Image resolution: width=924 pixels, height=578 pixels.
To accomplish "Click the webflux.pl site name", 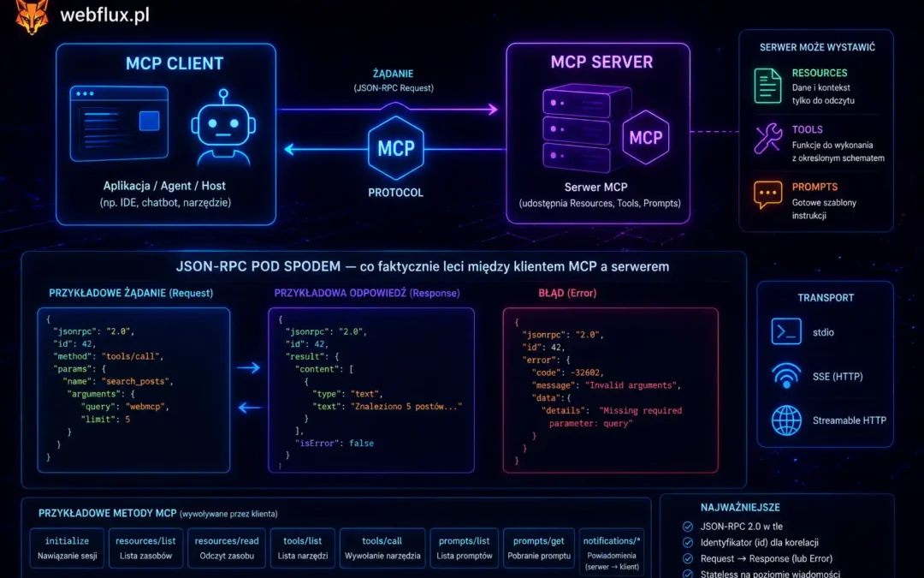I will pyautogui.click(x=105, y=15).
